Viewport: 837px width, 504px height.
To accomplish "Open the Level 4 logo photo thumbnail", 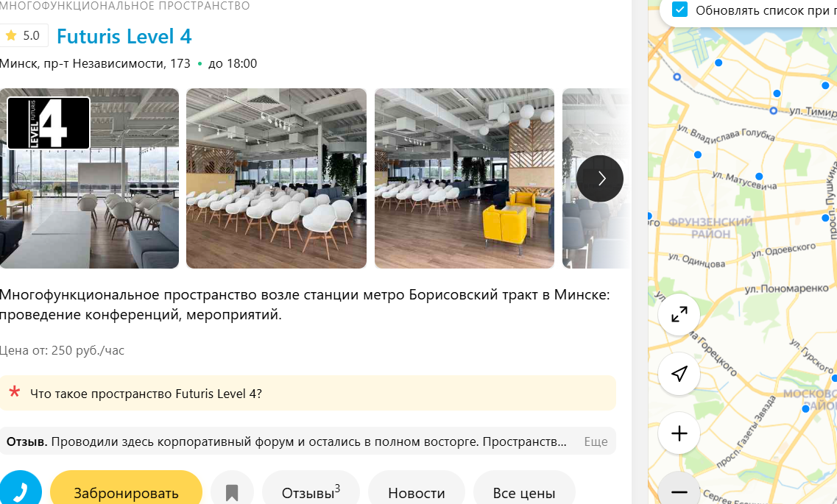I will point(89,178).
